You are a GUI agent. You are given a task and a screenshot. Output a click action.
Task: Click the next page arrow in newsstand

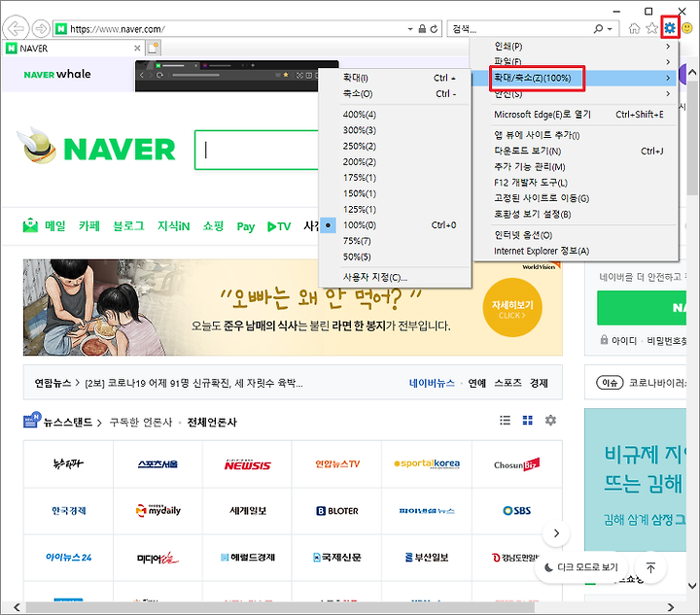pos(556,533)
